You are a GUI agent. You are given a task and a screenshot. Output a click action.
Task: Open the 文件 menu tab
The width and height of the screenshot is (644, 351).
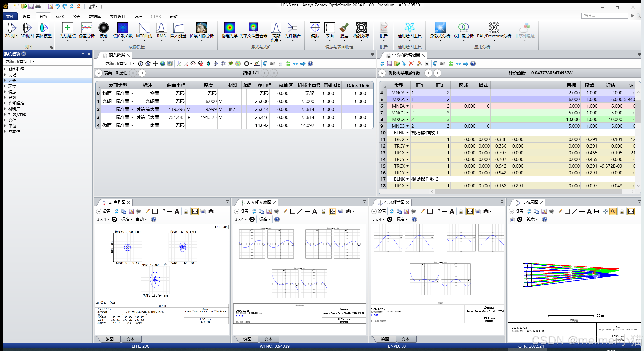click(10, 16)
